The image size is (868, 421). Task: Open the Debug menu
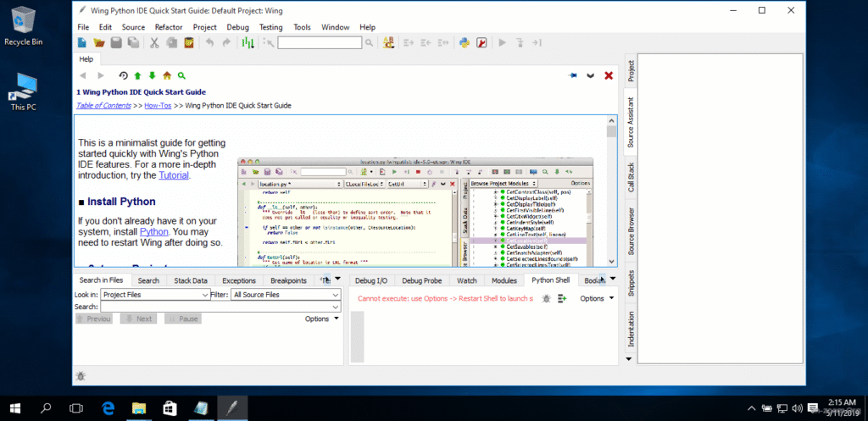[237, 27]
